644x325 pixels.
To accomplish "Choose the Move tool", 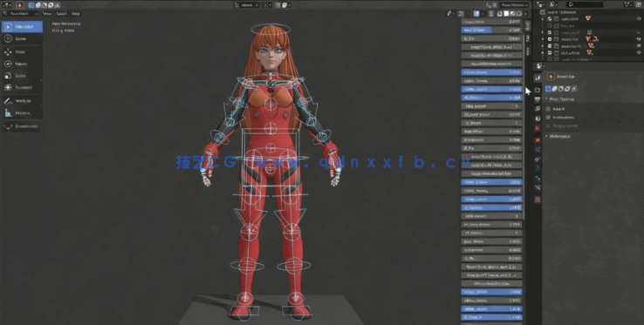I will [22, 52].
